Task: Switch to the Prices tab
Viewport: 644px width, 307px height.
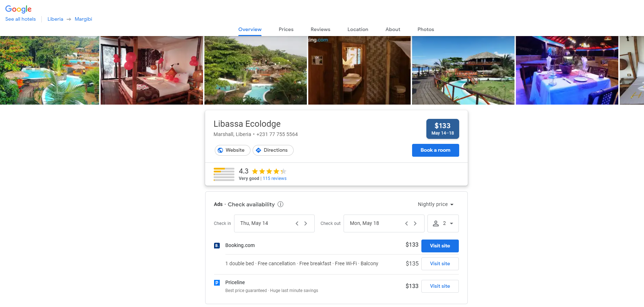Action: [x=286, y=29]
